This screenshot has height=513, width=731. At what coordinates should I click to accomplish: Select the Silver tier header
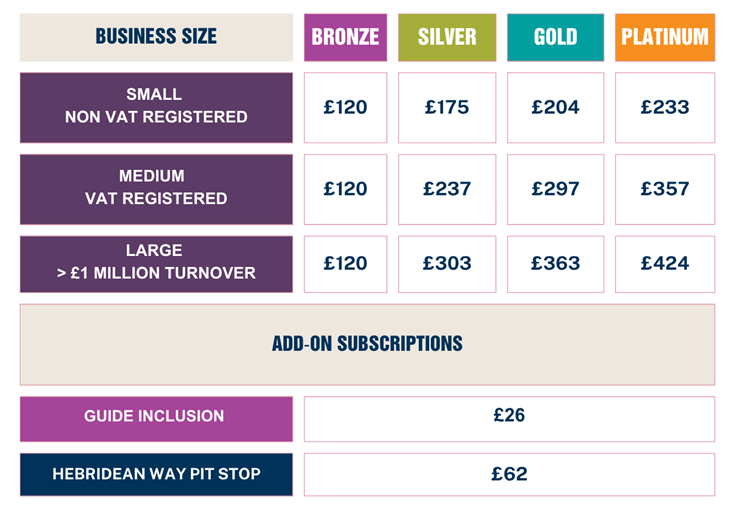447,37
